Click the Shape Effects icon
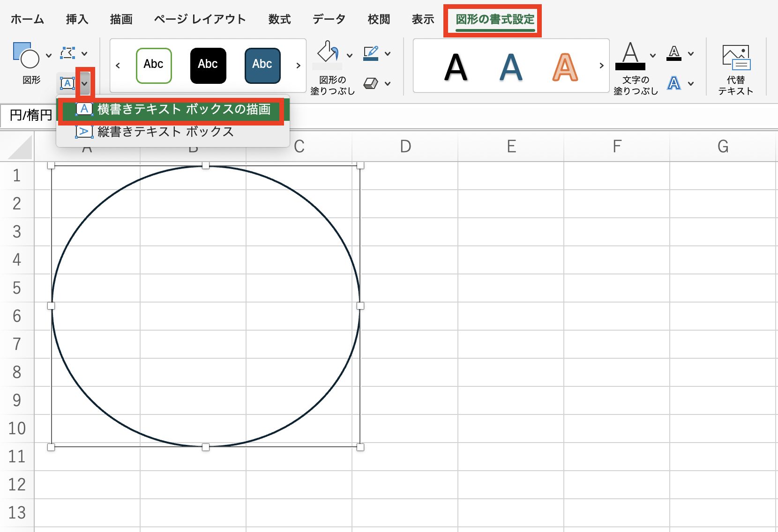This screenshot has height=532, width=778. coord(371,83)
